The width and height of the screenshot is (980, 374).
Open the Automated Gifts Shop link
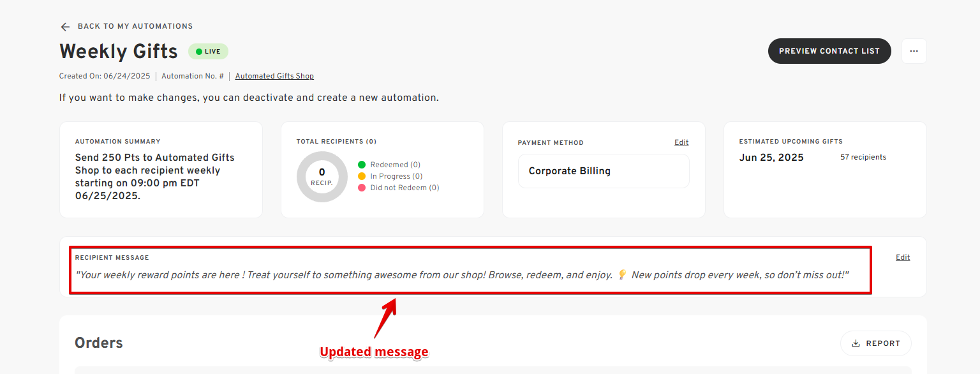274,76
